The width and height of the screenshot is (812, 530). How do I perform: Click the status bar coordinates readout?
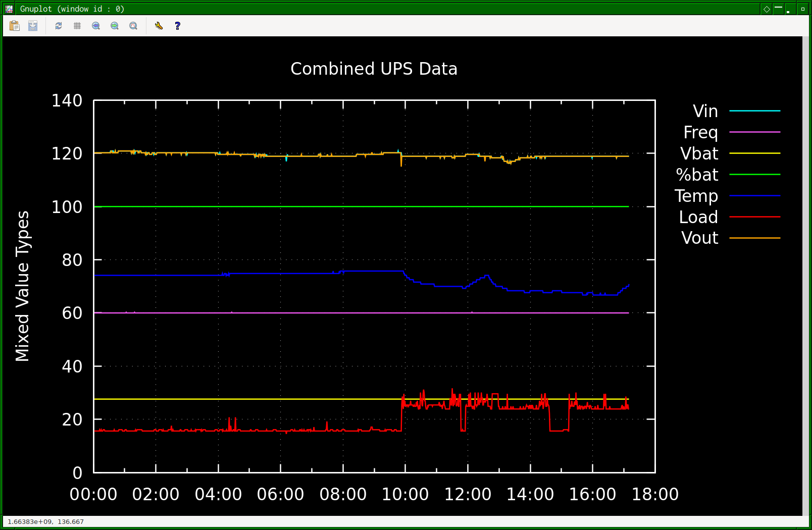(45, 521)
